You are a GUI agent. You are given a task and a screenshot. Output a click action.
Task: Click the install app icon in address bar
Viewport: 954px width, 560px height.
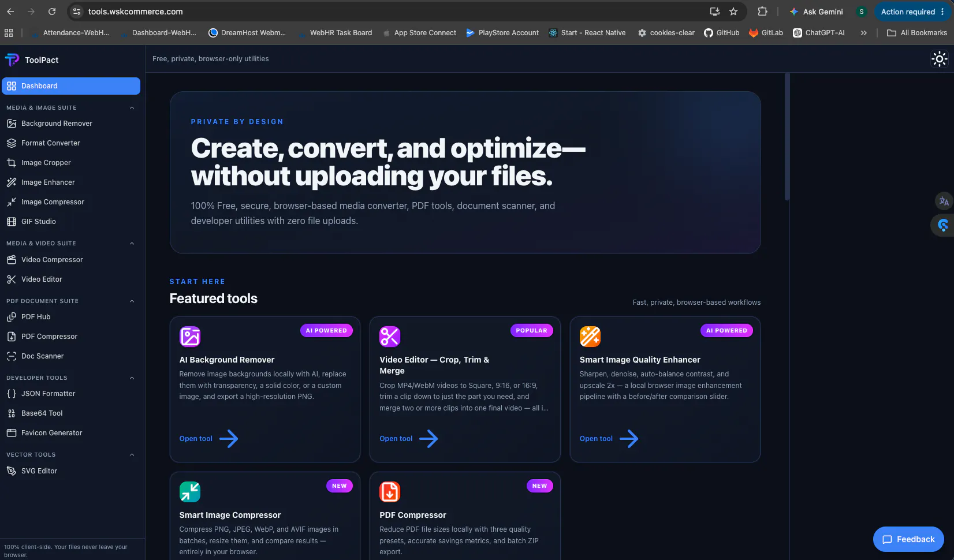[715, 12]
